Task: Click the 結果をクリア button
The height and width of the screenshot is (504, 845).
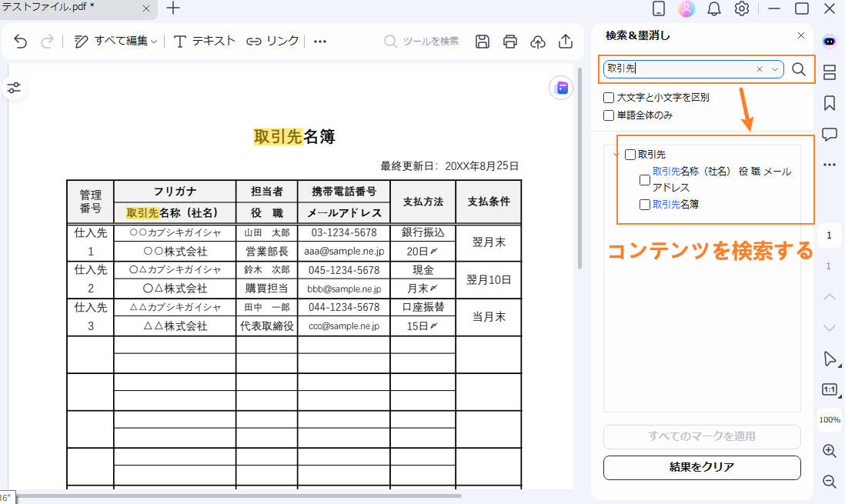Action: [701, 467]
